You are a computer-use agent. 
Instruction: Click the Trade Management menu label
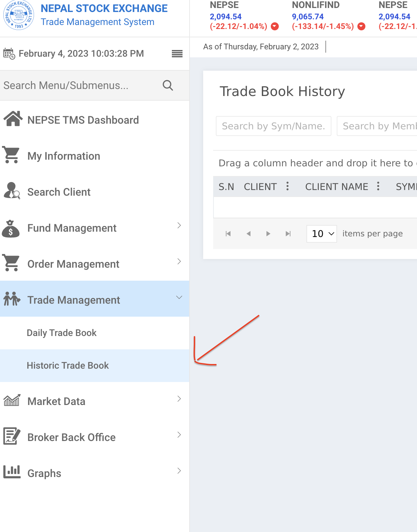pyautogui.click(x=74, y=300)
